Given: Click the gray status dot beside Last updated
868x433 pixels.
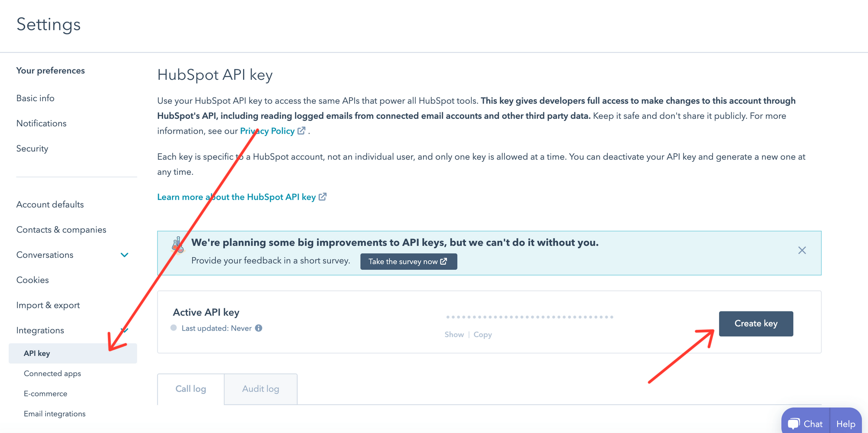Looking at the screenshot, I should pyautogui.click(x=174, y=328).
